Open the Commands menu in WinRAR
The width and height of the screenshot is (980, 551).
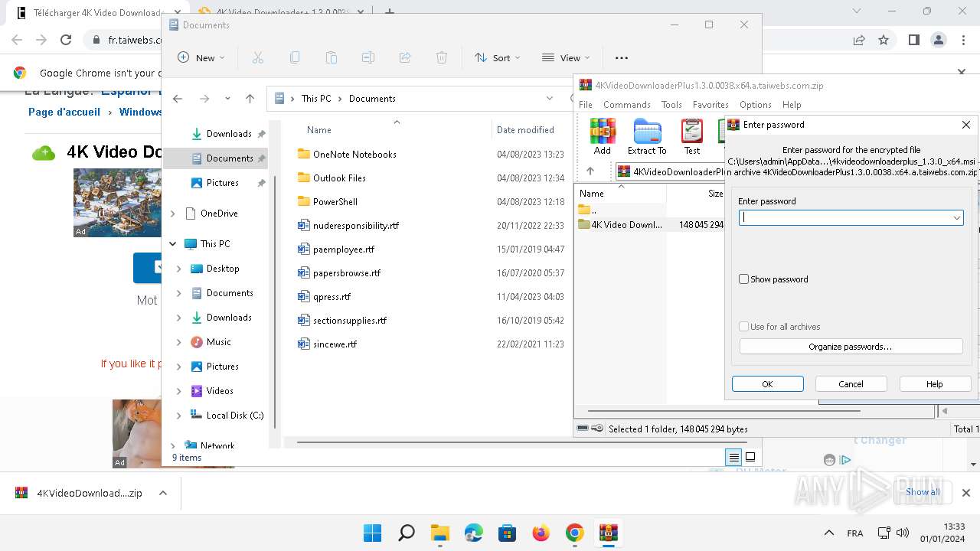tap(626, 105)
